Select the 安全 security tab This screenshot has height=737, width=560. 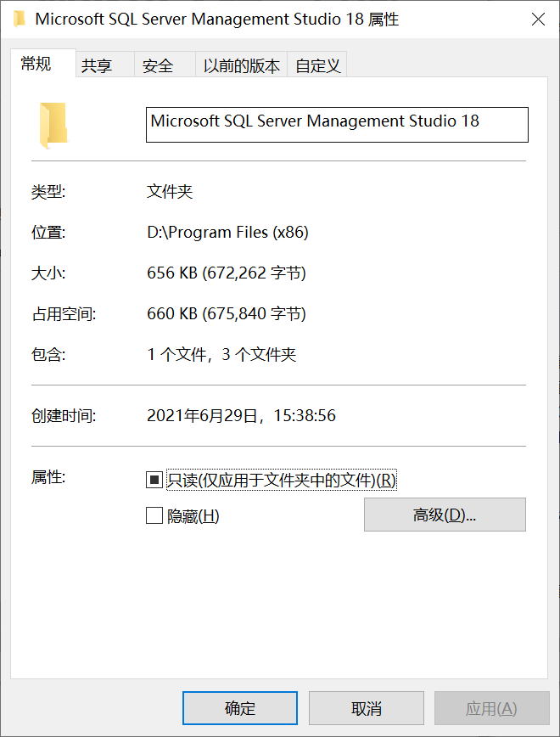click(x=158, y=66)
